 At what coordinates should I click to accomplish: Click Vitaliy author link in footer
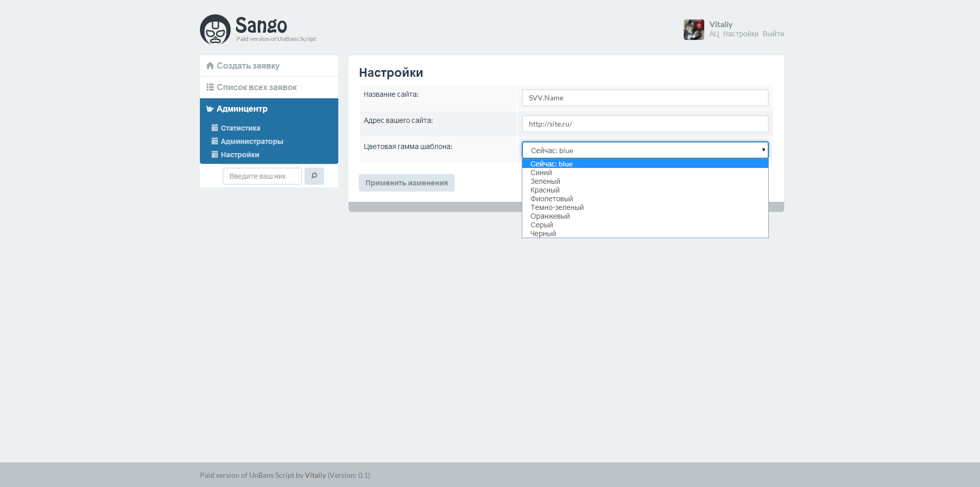coord(315,475)
